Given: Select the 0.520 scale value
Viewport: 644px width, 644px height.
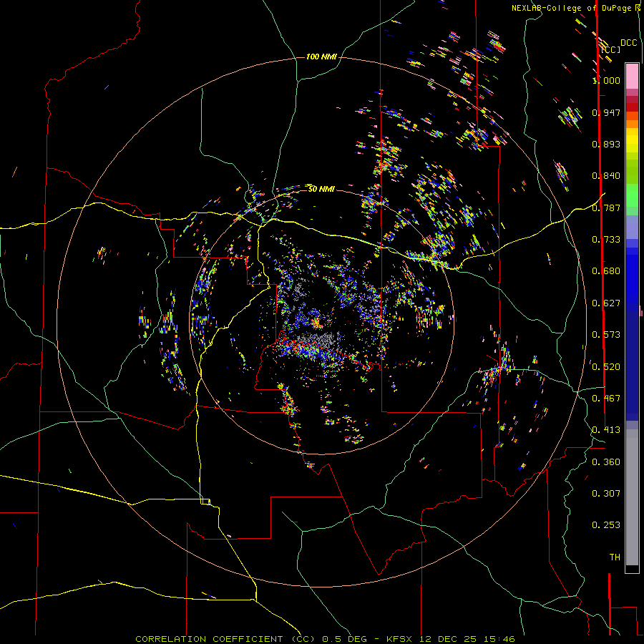Looking at the screenshot, I should (x=606, y=367).
